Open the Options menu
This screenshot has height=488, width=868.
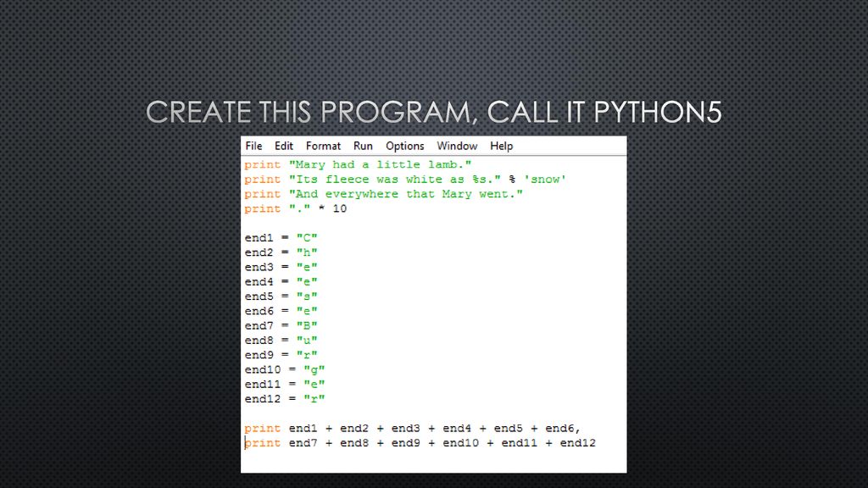(x=404, y=146)
